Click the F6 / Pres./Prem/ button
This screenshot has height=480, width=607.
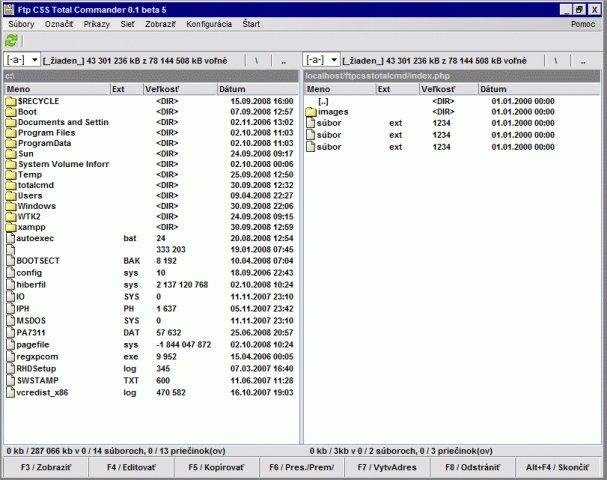302,467
